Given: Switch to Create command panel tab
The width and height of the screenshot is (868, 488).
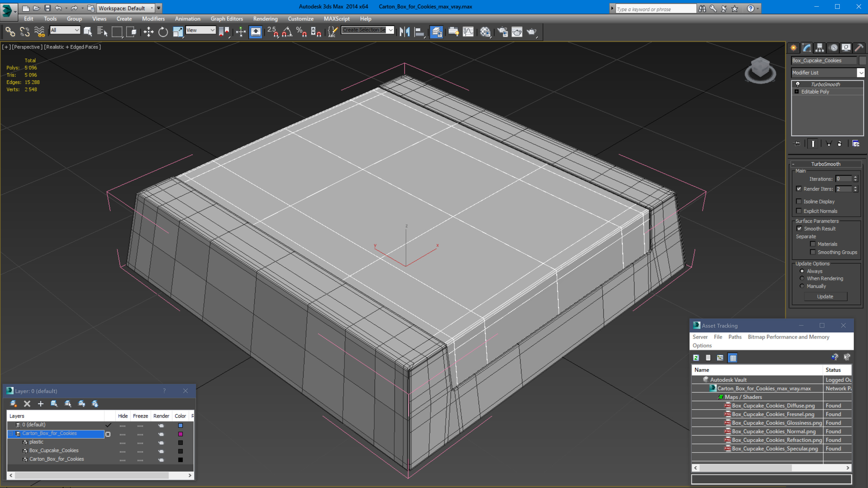Looking at the screenshot, I should pyautogui.click(x=794, y=48).
